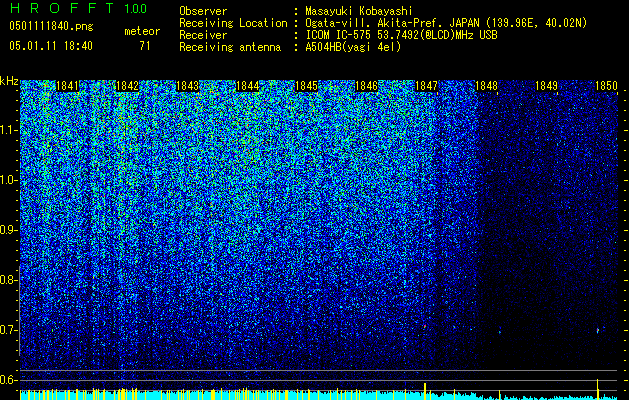Click the Observer label
The height and width of the screenshot is (400, 629).
click(203, 11)
